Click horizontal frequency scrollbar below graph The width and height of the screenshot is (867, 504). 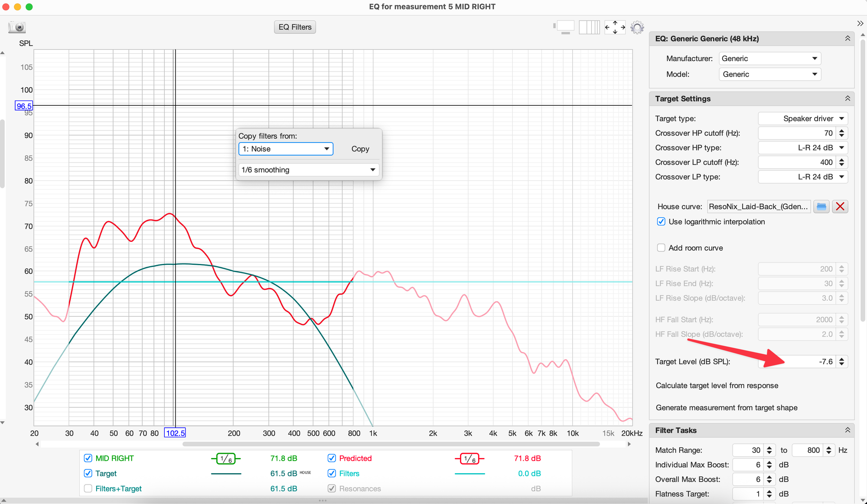tap(390, 444)
